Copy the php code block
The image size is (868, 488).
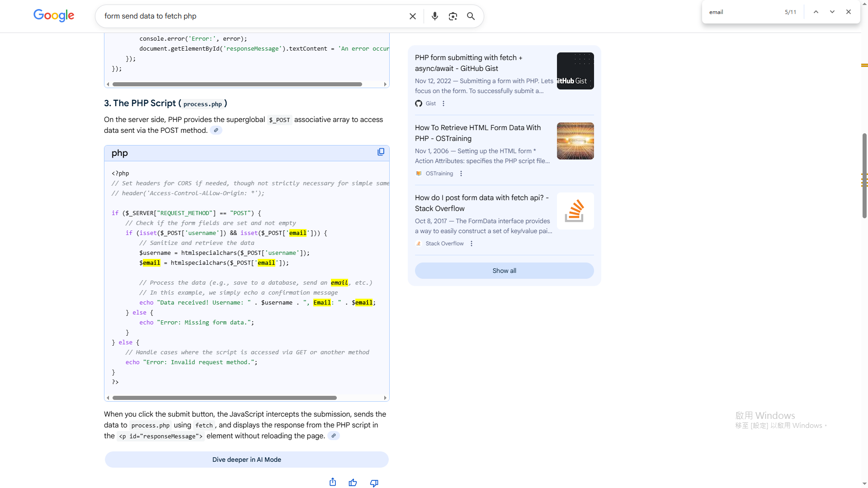coord(381,152)
